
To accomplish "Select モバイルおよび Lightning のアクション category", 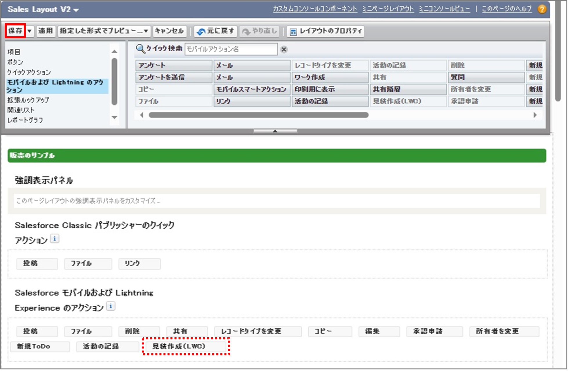I will pos(57,86).
